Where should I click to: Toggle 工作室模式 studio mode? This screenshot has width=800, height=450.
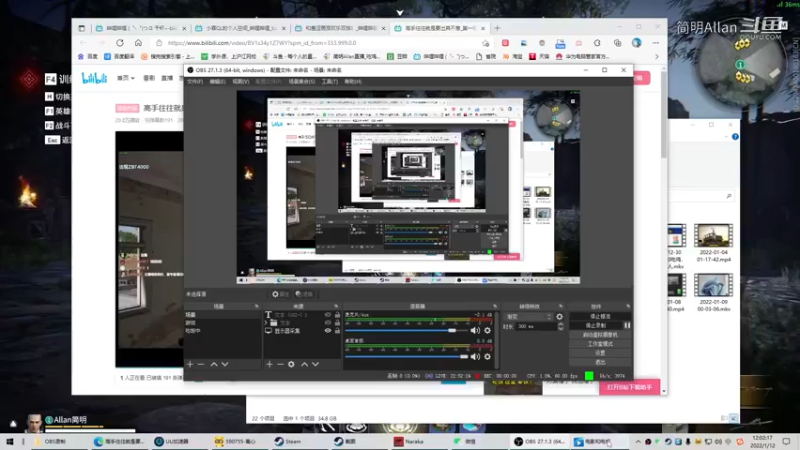point(600,344)
